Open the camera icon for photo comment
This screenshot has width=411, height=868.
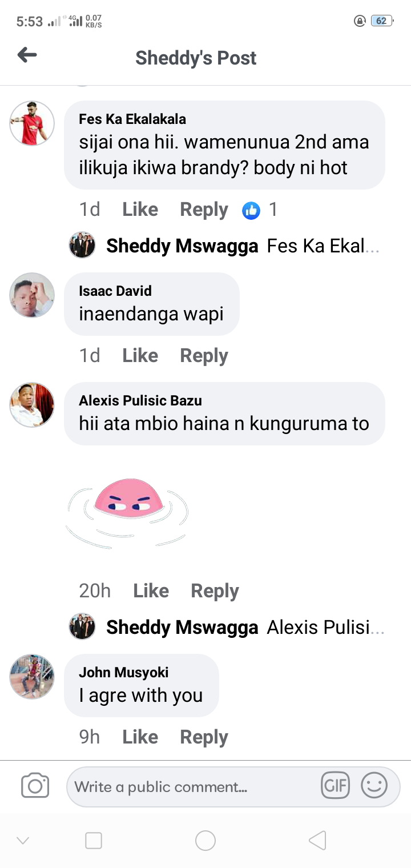35,786
